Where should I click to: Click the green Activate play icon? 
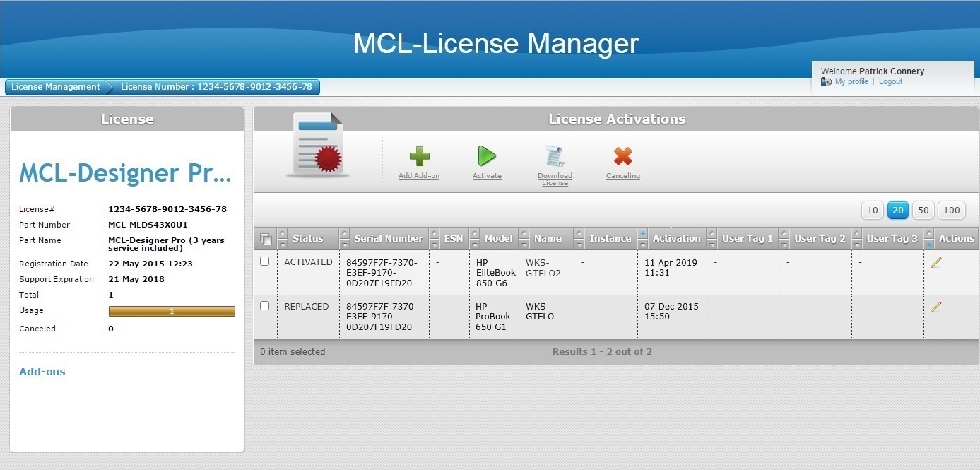(x=487, y=156)
